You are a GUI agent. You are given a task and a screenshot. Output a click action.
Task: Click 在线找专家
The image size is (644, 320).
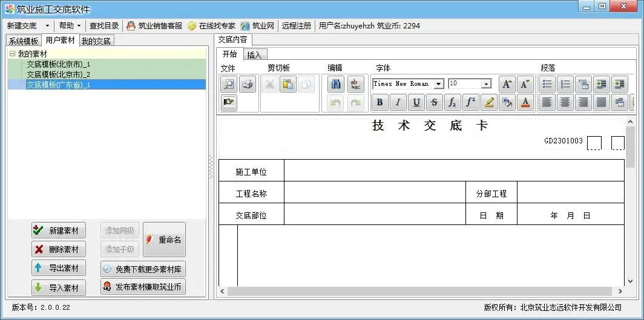tap(211, 26)
